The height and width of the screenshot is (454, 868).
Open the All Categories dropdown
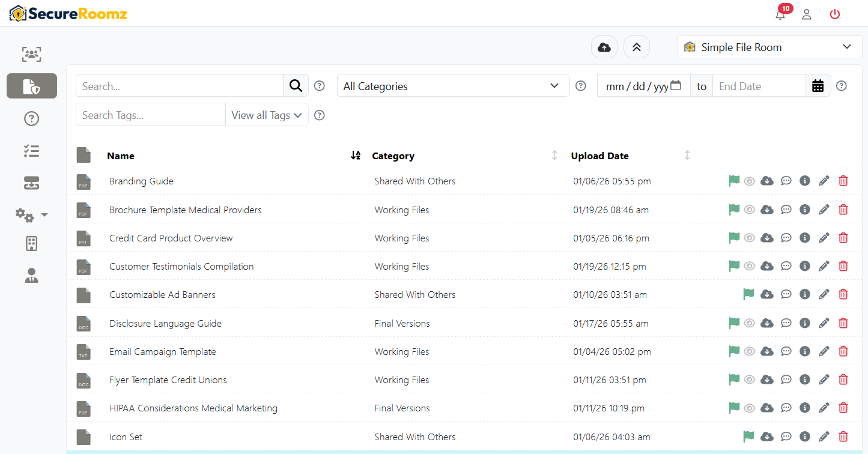point(453,86)
